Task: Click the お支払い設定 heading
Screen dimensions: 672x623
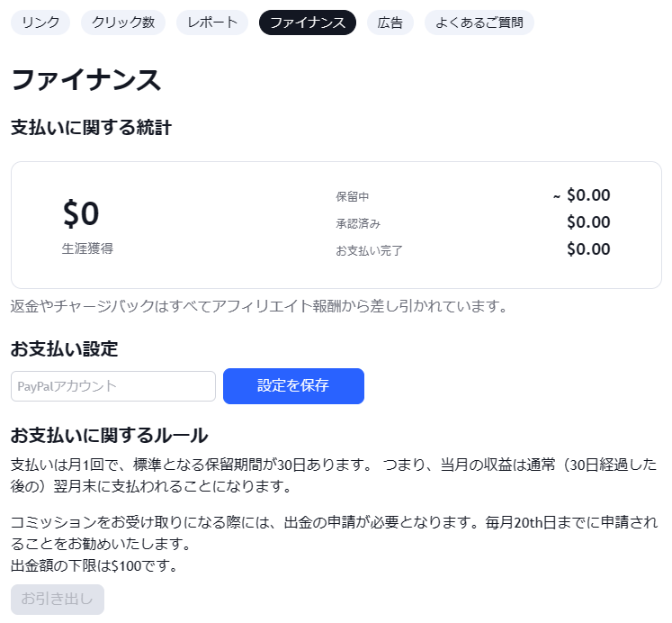Action: click(65, 349)
